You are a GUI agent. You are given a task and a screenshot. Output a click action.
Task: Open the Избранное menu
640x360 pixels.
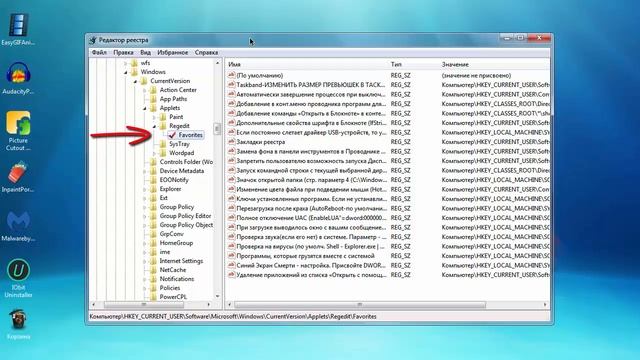pyautogui.click(x=173, y=52)
